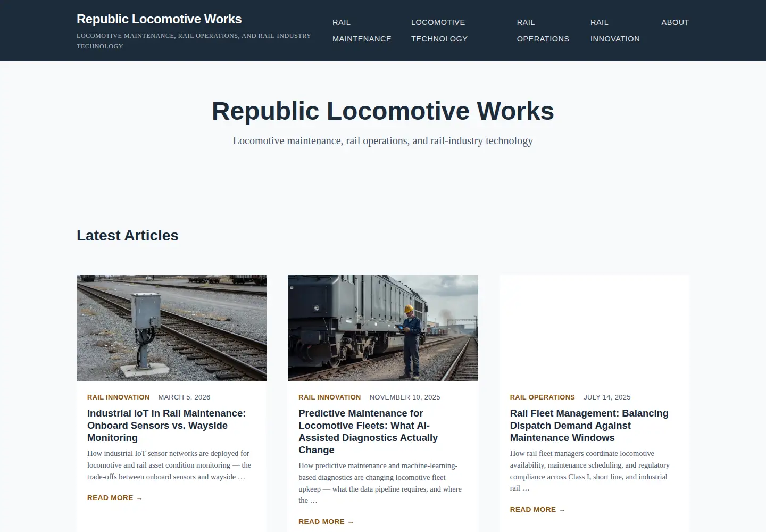Image resolution: width=766 pixels, height=532 pixels.
Task: Click the excerpt under the Industrial IoT title
Action: pyautogui.click(x=169, y=465)
